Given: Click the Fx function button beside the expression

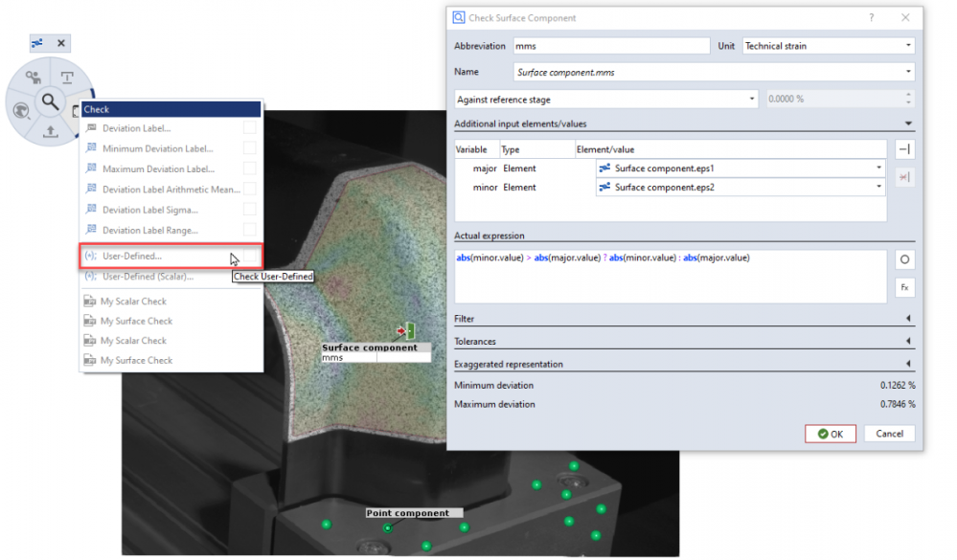Looking at the screenshot, I should 903,287.
